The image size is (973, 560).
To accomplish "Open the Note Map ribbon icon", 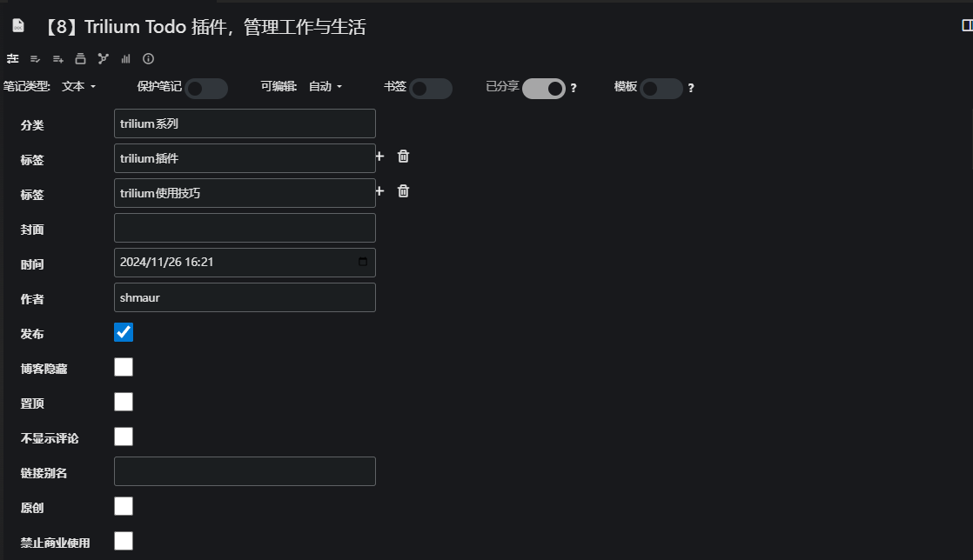I will click(x=104, y=59).
